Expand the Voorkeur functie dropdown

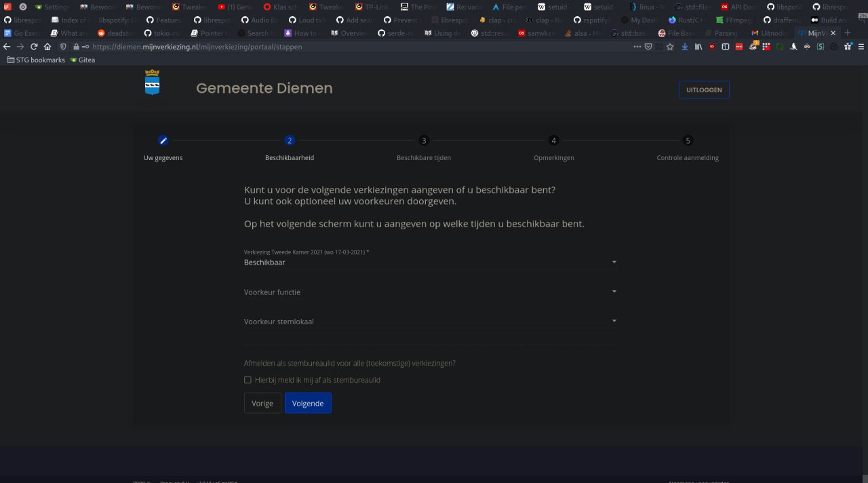point(430,292)
